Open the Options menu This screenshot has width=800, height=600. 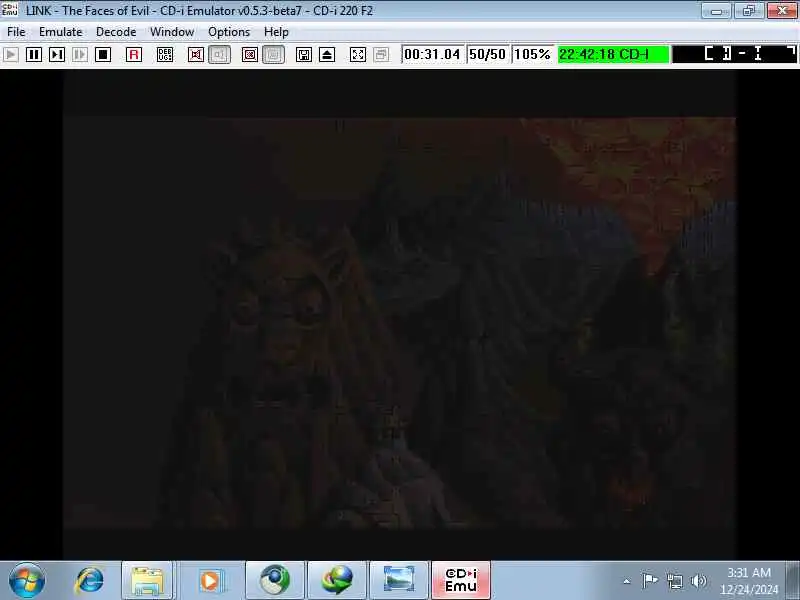[x=229, y=32]
